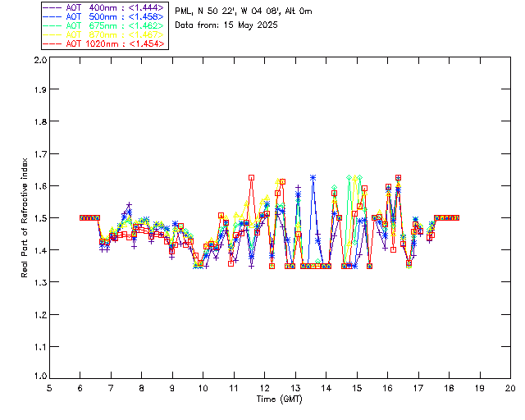Click the AOT 1020nm legend entry
525x420 pixels.
pos(103,43)
